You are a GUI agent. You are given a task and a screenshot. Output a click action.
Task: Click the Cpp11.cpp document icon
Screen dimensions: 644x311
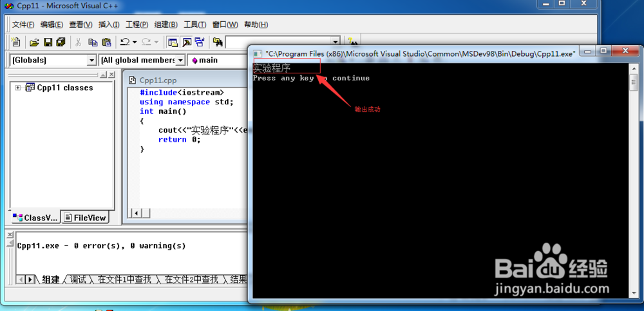pyautogui.click(x=132, y=80)
